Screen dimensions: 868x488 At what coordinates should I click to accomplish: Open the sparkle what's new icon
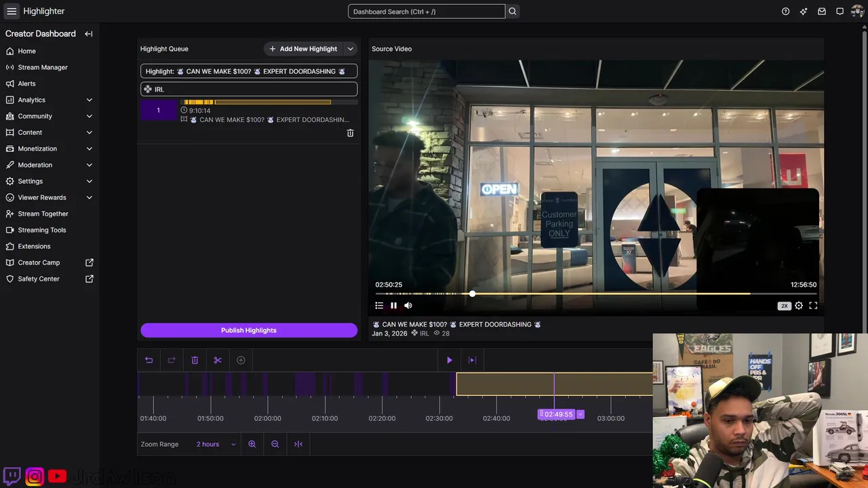click(804, 12)
